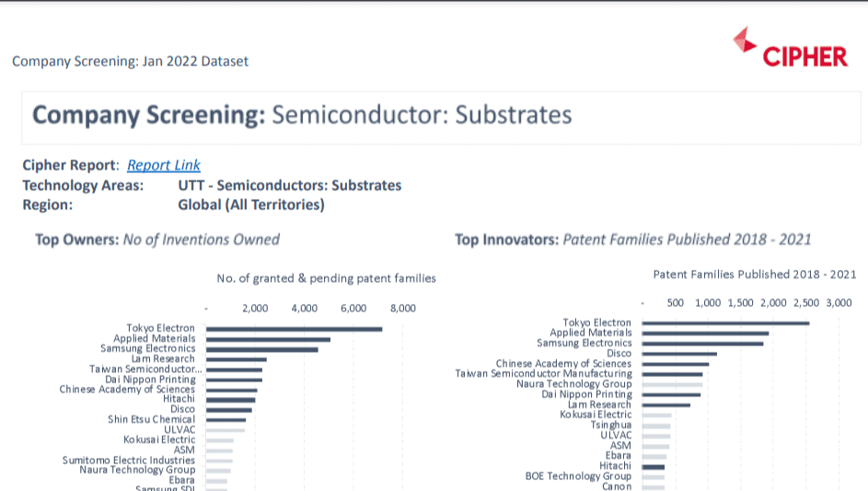The height and width of the screenshot is (491, 868).
Task: Select the Tokyo Electron bar in Top Owners
Action: coord(294,329)
